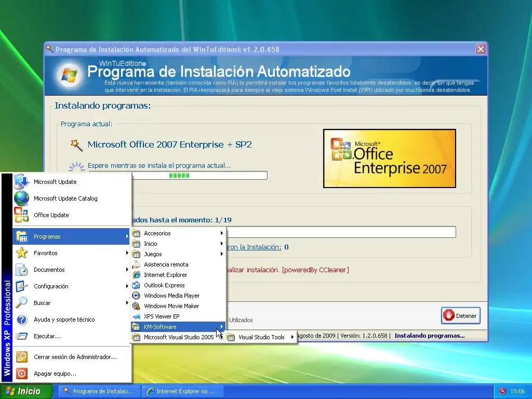Click the overall installation progress bar
The width and height of the screenshot is (532, 399).
[341, 232]
